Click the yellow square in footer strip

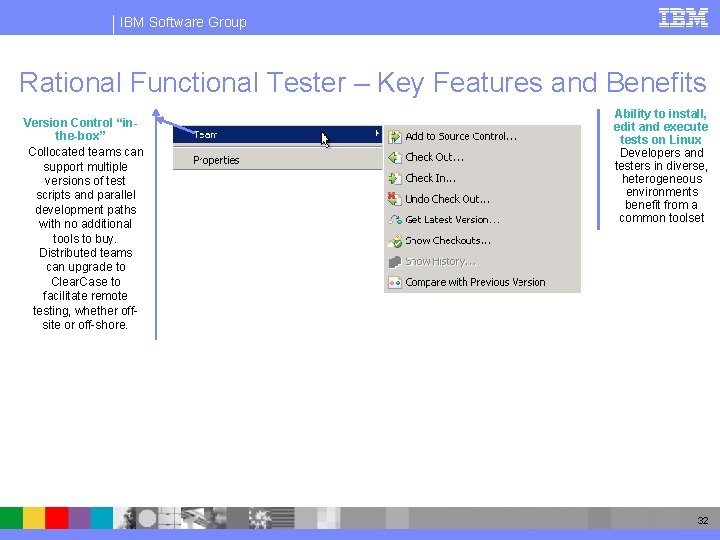pos(34,518)
